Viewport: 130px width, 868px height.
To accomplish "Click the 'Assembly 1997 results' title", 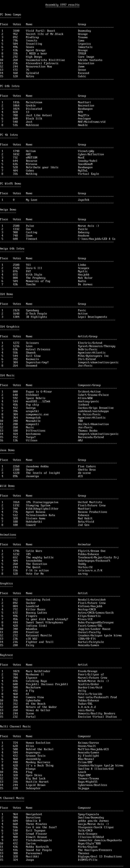I will click(62, 5).
